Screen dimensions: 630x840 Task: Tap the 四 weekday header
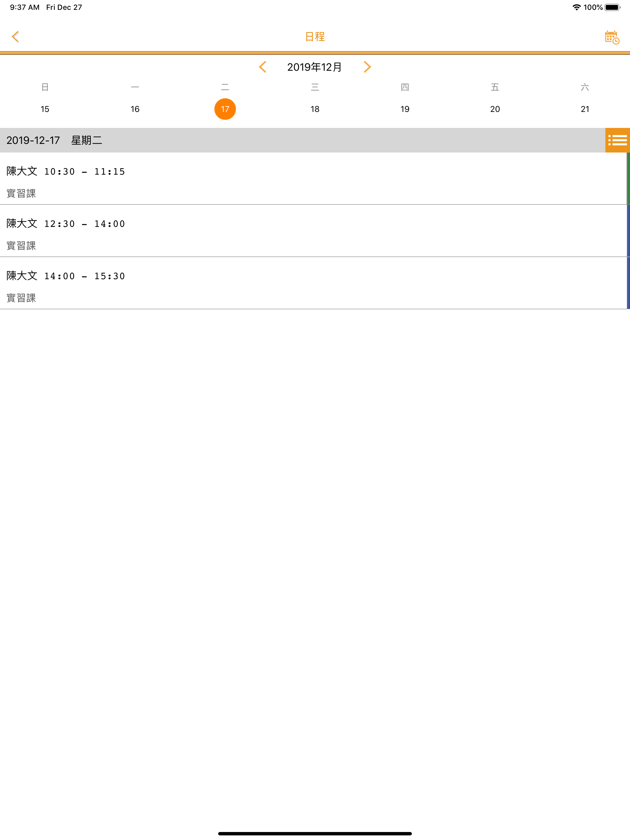click(405, 87)
